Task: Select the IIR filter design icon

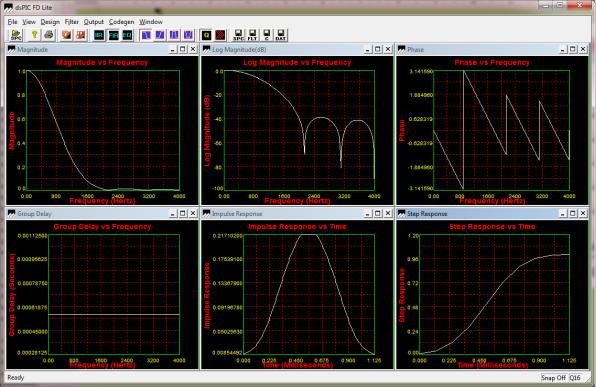Action: 99,35
